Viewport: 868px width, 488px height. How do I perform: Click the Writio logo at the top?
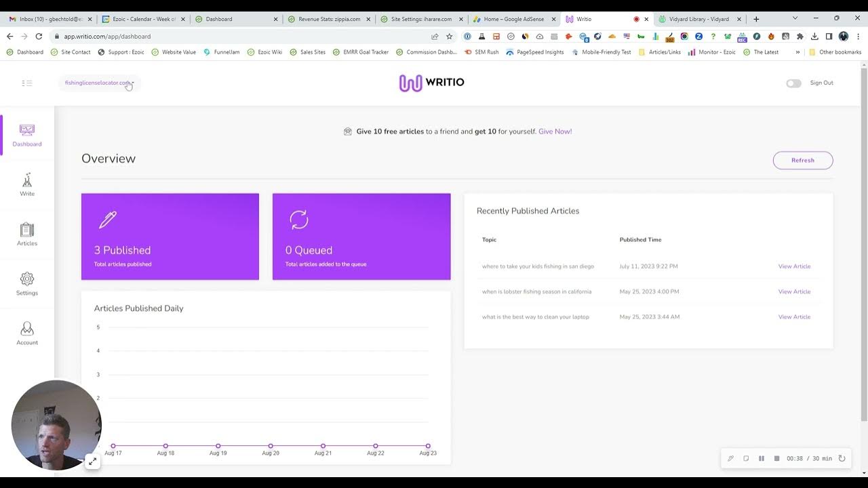click(x=431, y=82)
